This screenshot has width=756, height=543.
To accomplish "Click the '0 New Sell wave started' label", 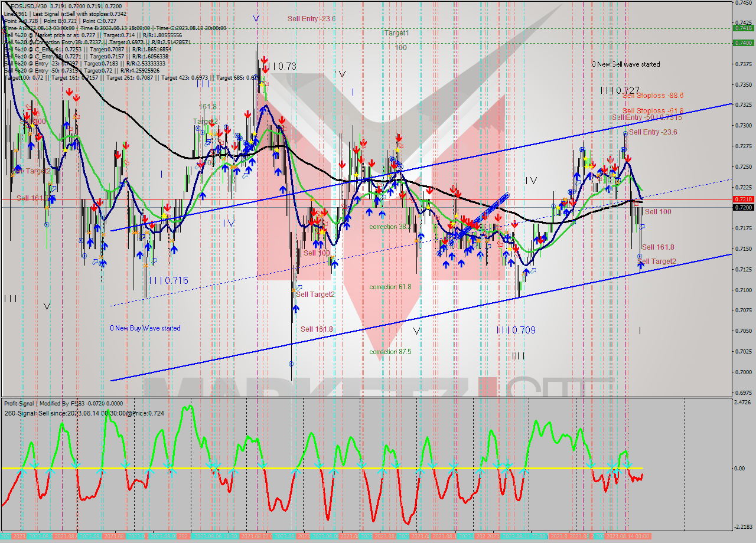I will [626, 64].
